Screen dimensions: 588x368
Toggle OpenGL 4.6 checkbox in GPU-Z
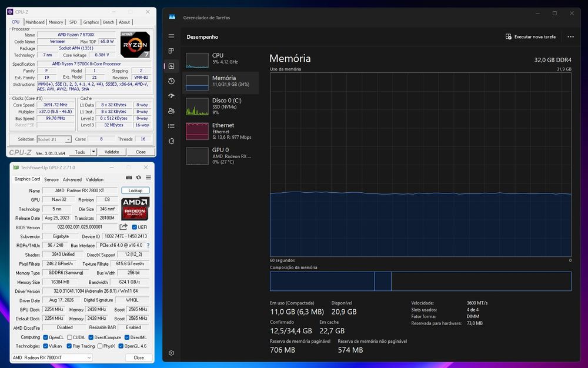(x=121, y=346)
